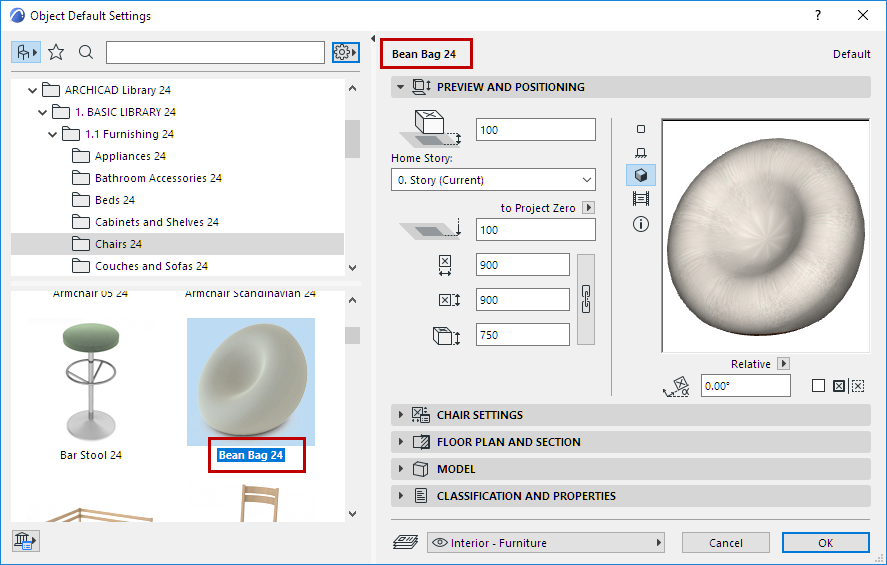Click the Bean Bag 24 item label
Image resolution: width=887 pixels, height=565 pixels.
(251, 455)
